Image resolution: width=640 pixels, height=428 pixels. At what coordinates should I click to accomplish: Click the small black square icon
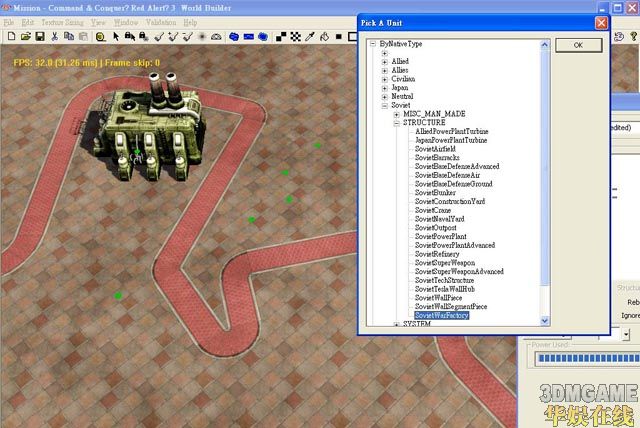coord(339,37)
